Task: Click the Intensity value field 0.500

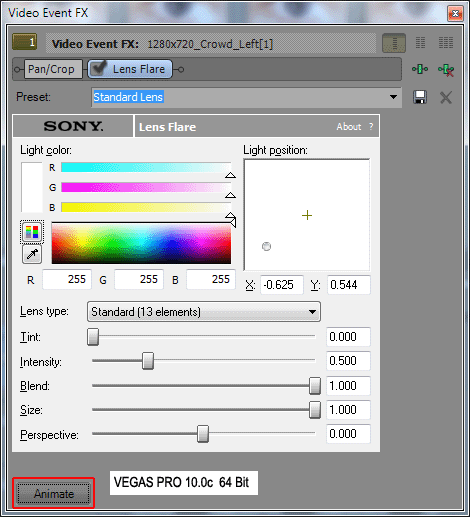Action: (x=348, y=361)
